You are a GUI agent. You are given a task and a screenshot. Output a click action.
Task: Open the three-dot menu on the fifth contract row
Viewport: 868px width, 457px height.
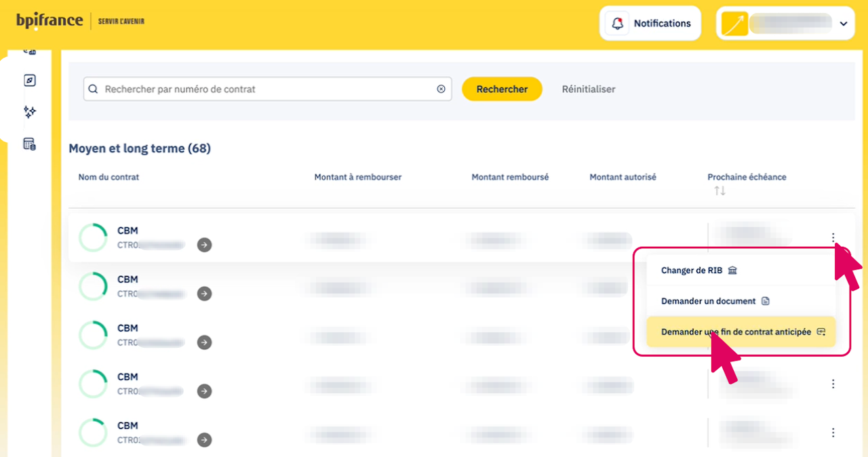833,433
